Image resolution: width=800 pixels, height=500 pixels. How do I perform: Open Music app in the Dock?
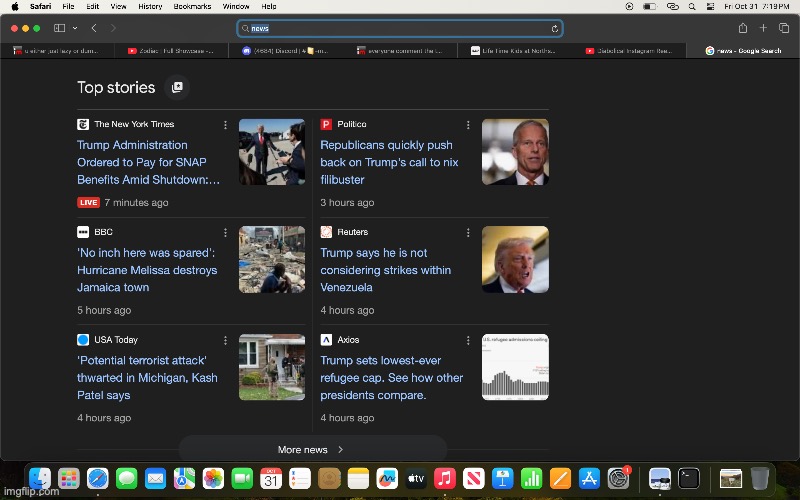445,479
